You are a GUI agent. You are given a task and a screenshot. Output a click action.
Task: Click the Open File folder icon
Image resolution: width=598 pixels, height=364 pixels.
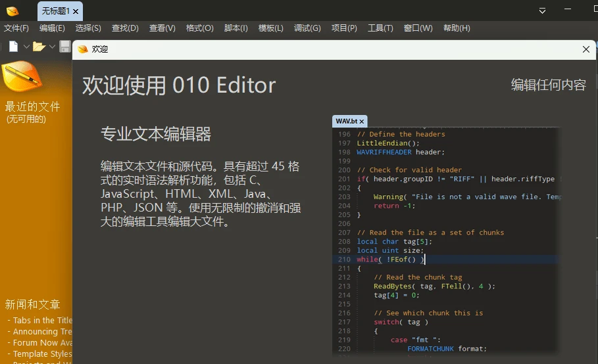tap(39, 47)
